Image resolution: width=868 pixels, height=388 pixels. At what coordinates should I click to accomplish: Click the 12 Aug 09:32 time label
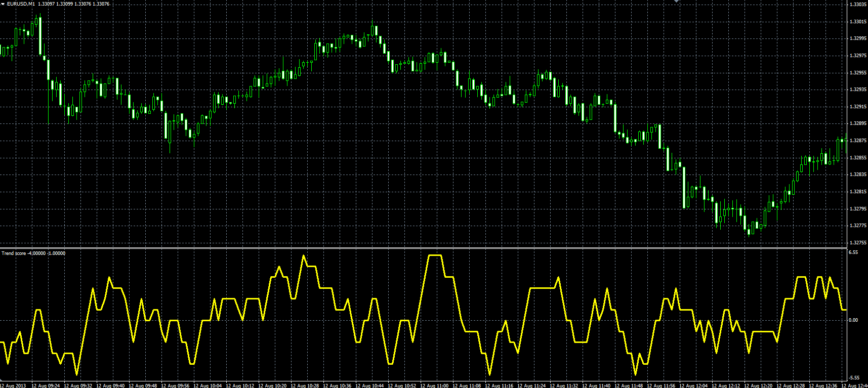(x=78, y=385)
